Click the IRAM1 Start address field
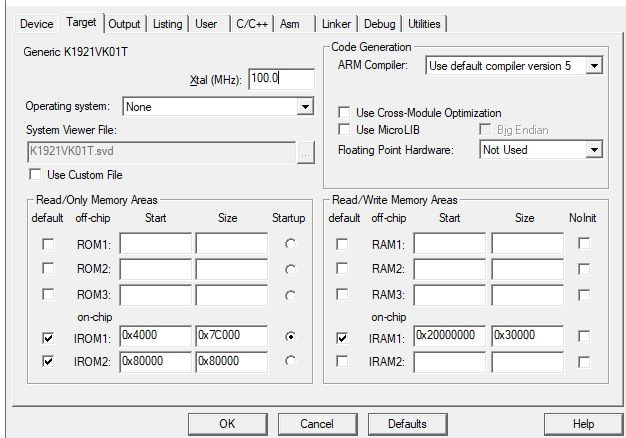The image size is (626, 438). pyautogui.click(x=450, y=338)
